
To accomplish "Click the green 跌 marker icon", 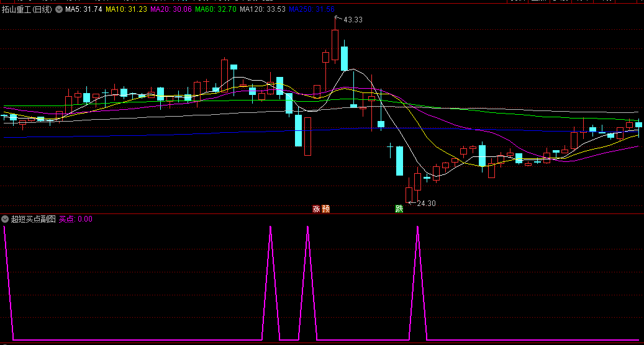I will (x=399, y=209).
